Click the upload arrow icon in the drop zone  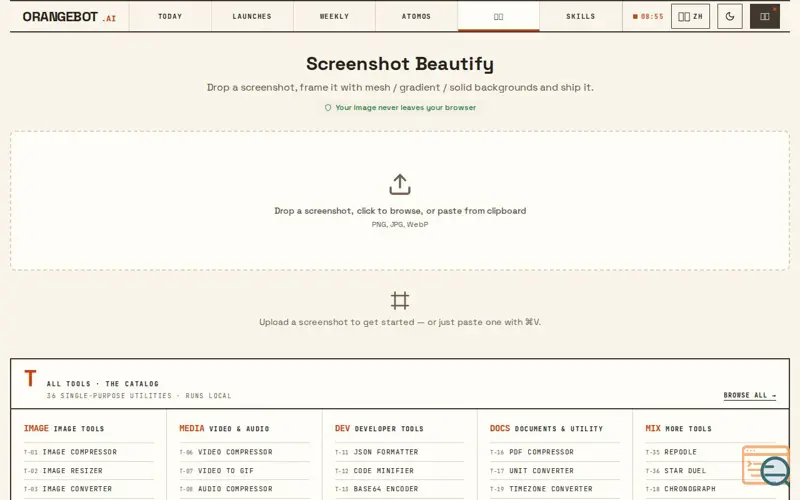tap(399, 184)
